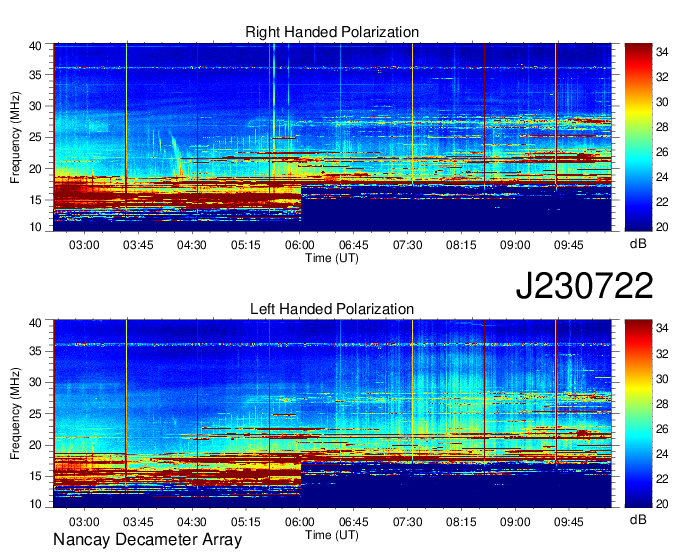This screenshot has height=552, width=680.
Task: Click the 10 frequency tick in bottom panel
Action: [x=36, y=504]
